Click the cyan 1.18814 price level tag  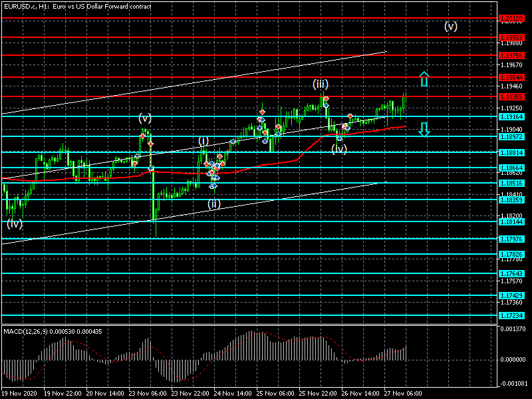coord(511,153)
